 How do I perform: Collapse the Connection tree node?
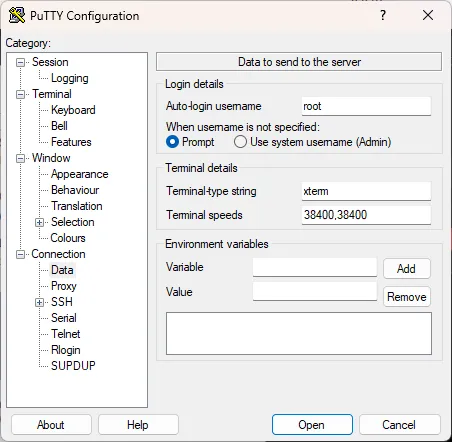[21, 254]
